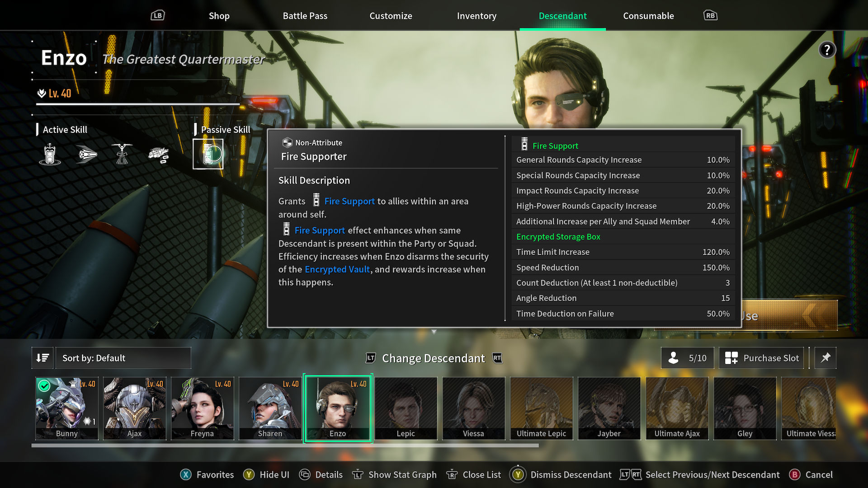Screen dimensions: 868x488
Task: Select the grenade active skill icon
Action: pos(49,154)
